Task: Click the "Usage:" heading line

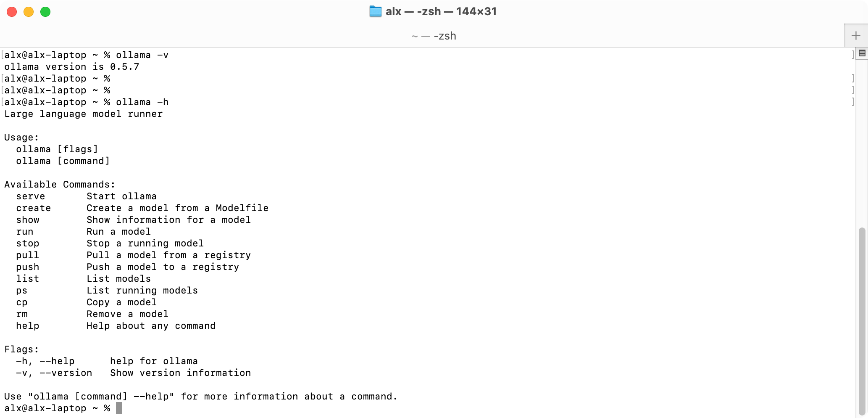Action: click(21, 138)
